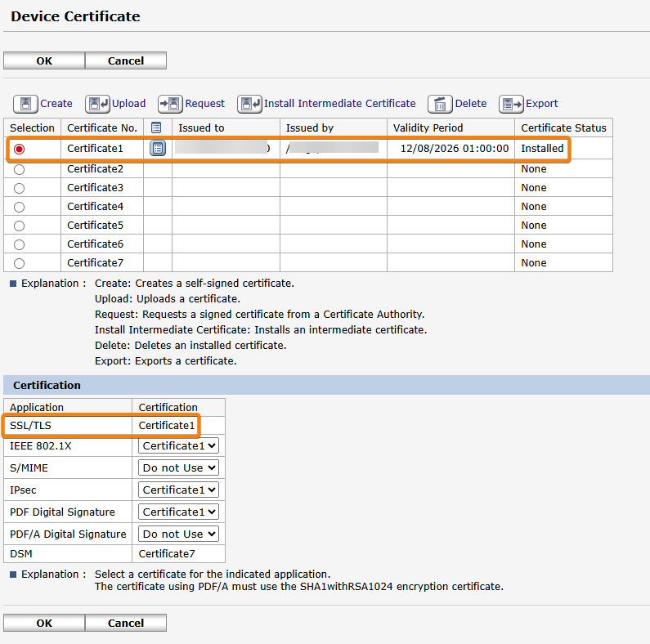Click the Upload certificate icon

(97, 104)
